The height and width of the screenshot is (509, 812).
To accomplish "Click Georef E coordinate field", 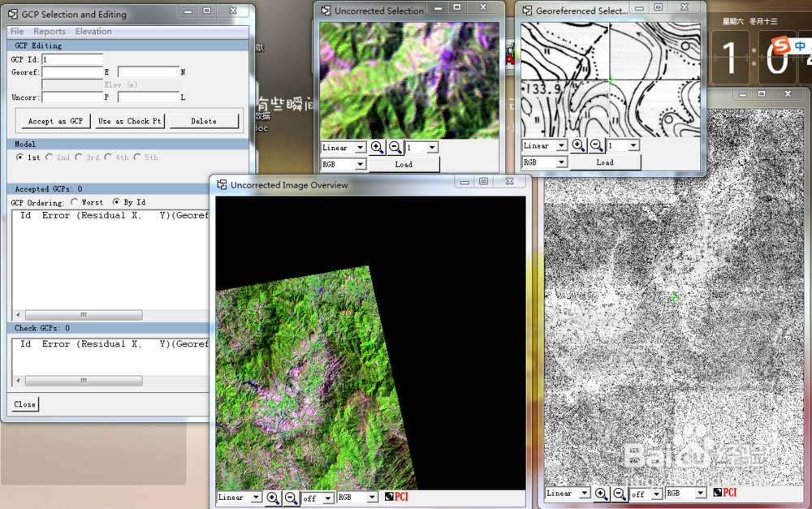I will click(x=72, y=71).
